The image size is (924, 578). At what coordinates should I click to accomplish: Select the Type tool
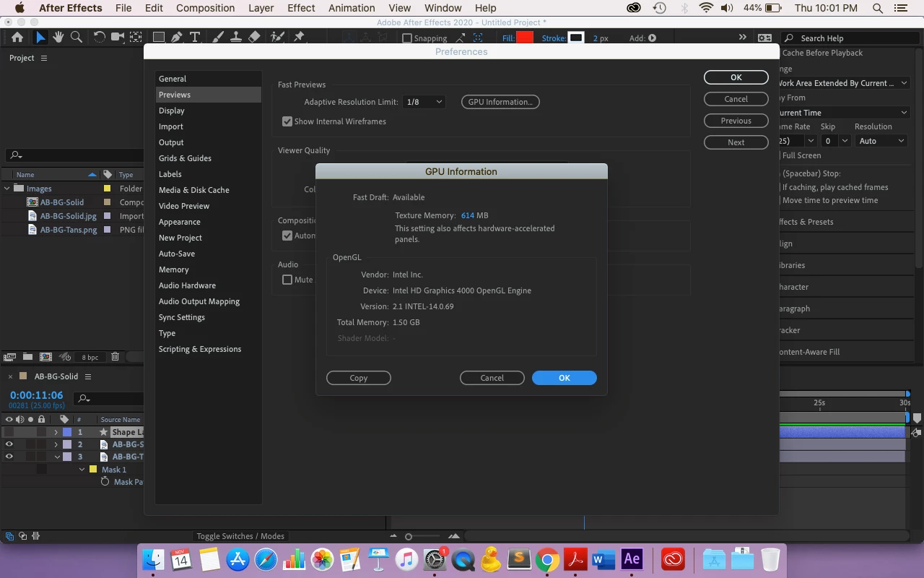(195, 38)
